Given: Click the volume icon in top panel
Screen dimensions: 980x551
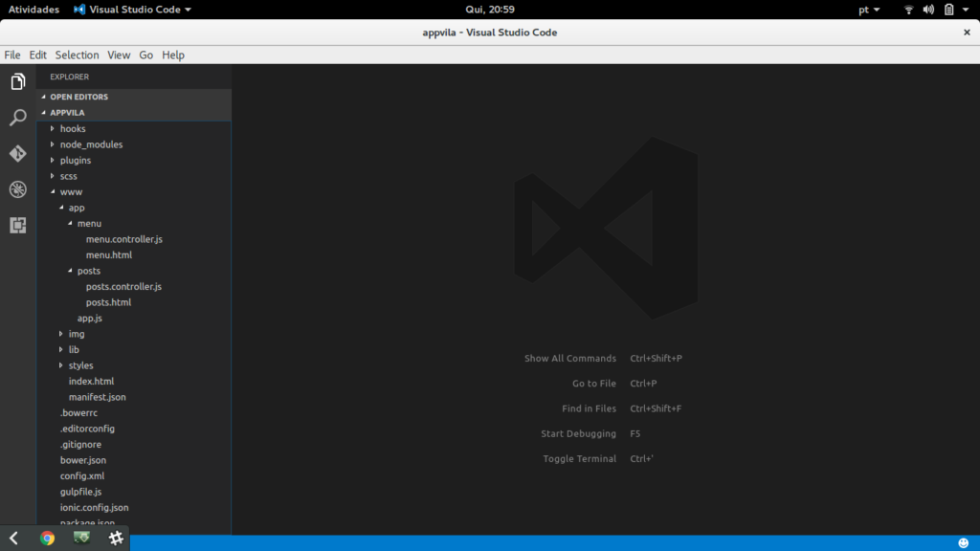Looking at the screenshot, I should coord(927,10).
